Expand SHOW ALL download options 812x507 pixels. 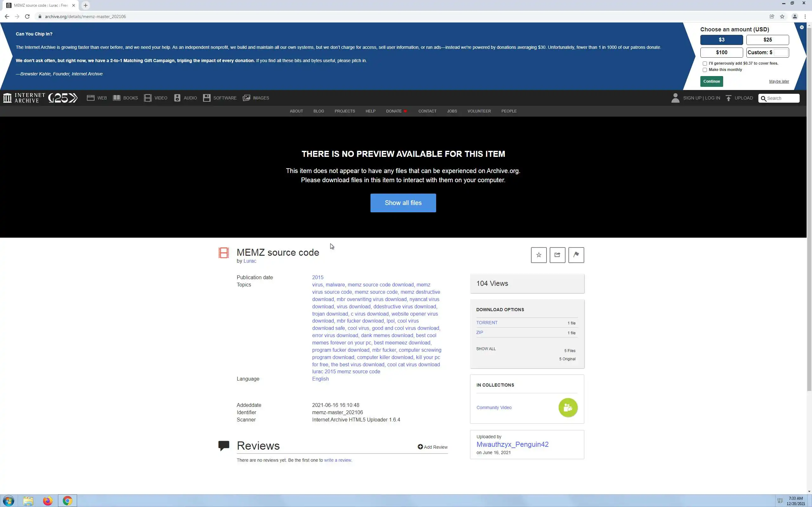pyautogui.click(x=486, y=349)
